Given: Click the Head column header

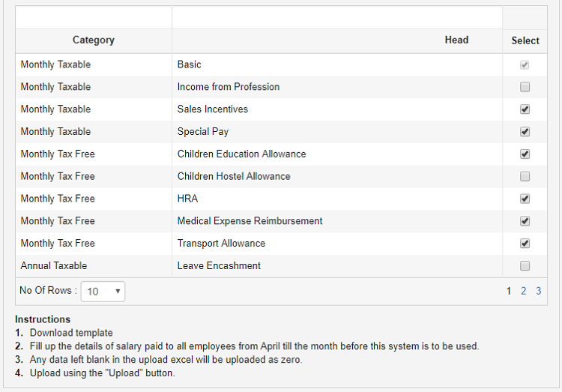Looking at the screenshot, I should pyautogui.click(x=456, y=40).
